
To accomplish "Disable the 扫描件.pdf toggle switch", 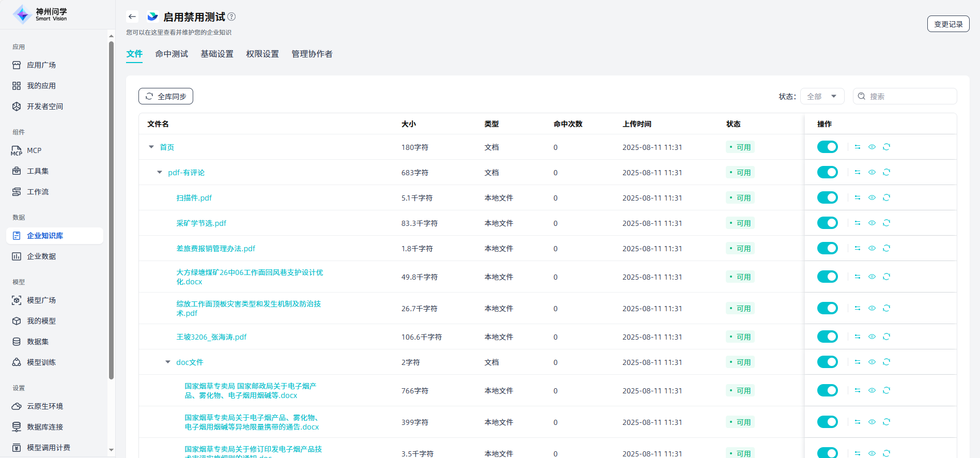I will [827, 197].
